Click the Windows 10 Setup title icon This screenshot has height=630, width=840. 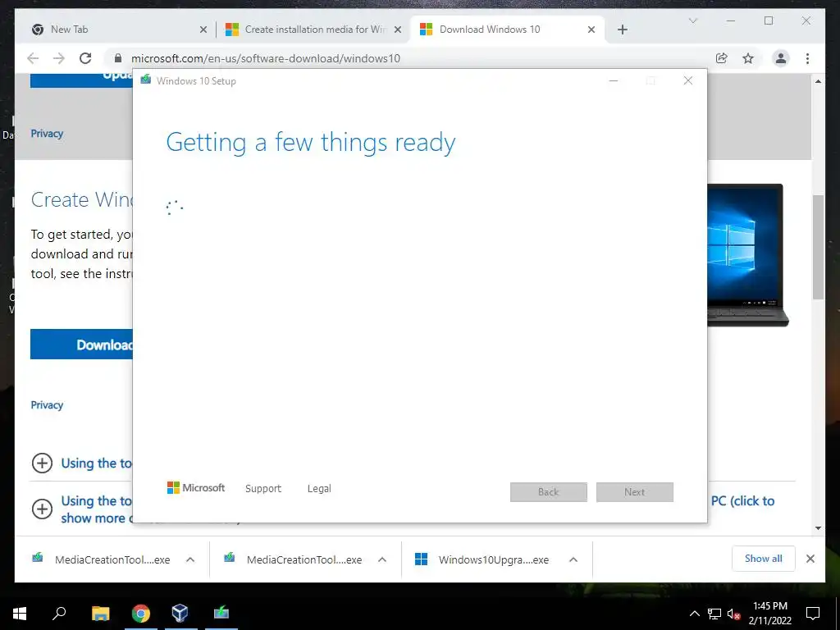146,80
